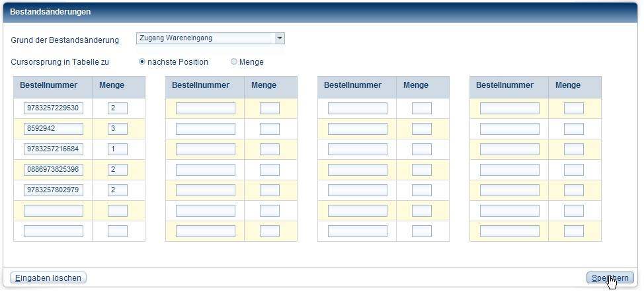This screenshot has width=644, height=292.
Task: Click the Menge field for 9783257216684
Action: [x=118, y=149]
